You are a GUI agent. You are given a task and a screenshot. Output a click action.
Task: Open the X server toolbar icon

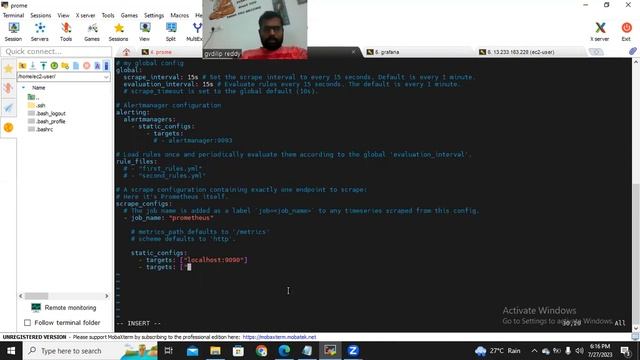pyautogui.click(x=600, y=32)
